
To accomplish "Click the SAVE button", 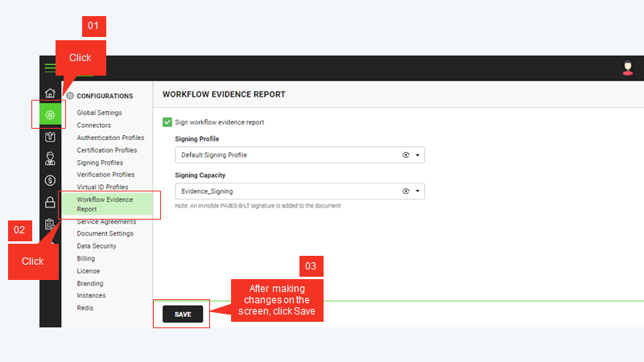I will [x=183, y=314].
